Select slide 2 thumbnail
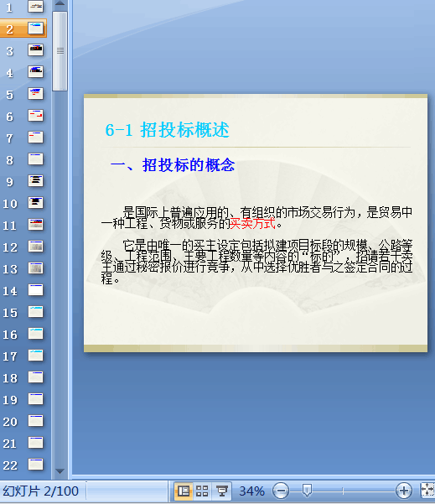This screenshot has width=435, height=504. (36, 29)
